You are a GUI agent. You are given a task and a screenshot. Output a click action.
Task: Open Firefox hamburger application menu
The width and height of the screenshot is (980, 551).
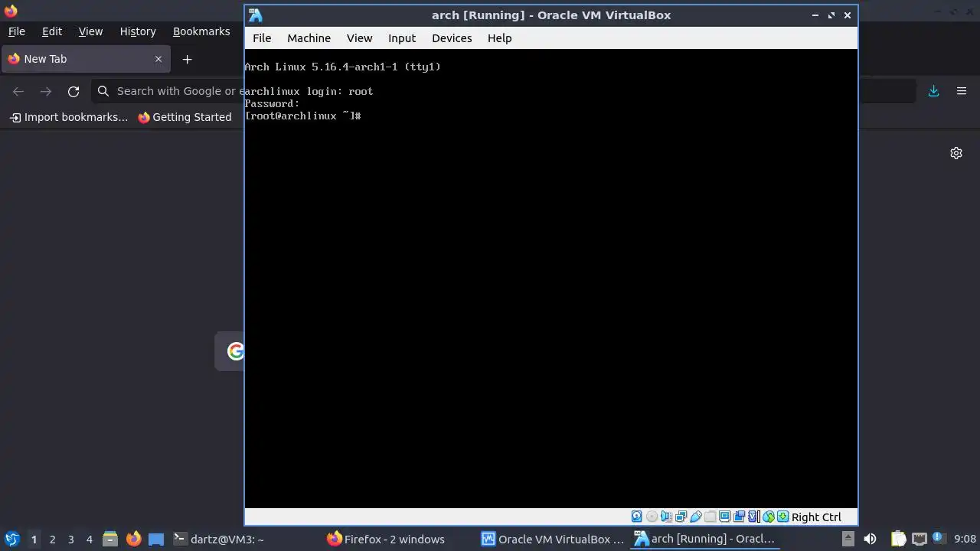tap(962, 91)
